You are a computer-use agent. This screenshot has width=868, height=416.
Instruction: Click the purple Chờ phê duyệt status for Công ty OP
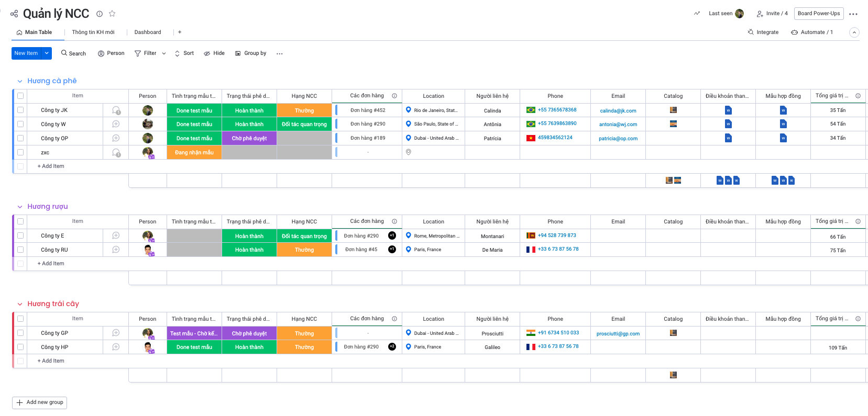249,139
